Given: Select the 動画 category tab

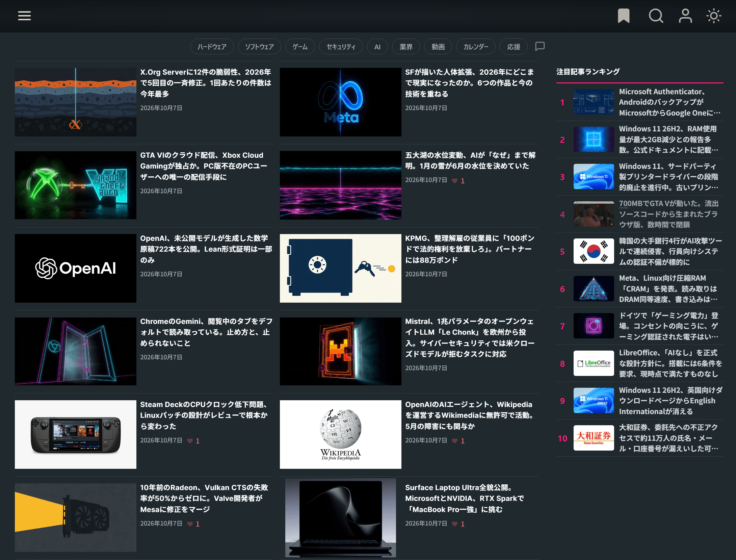Looking at the screenshot, I should point(438,47).
